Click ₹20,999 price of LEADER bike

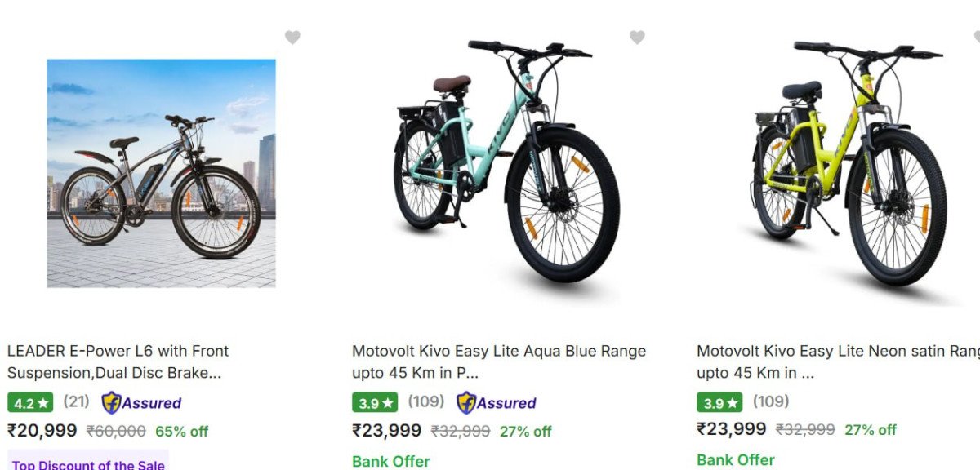42,430
